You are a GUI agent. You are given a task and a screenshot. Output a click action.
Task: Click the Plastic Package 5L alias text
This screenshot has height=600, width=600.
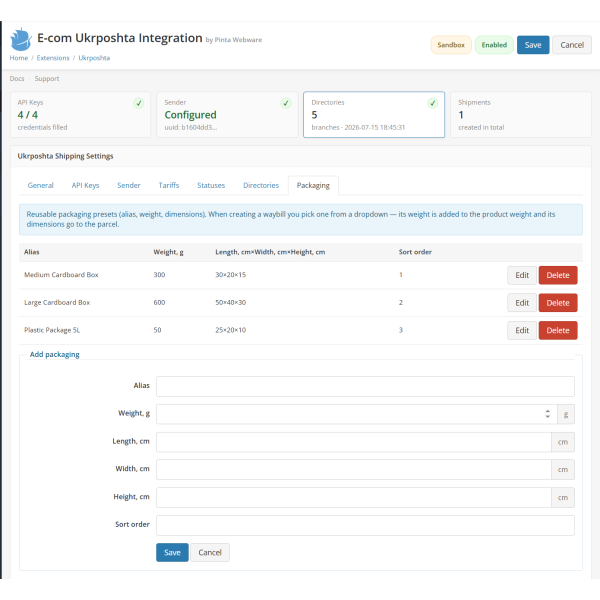point(52,330)
